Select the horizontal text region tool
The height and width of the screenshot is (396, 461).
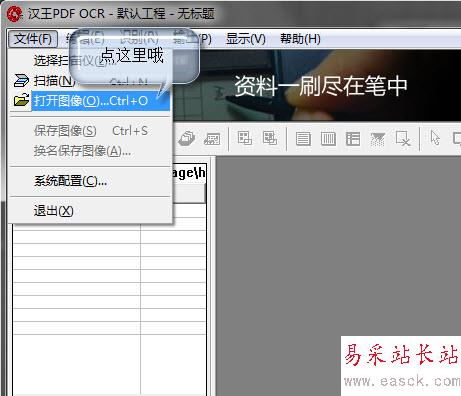(x=303, y=139)
